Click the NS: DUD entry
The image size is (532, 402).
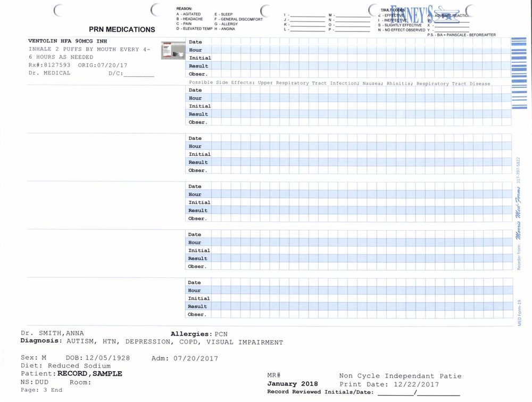click(35, 382)
